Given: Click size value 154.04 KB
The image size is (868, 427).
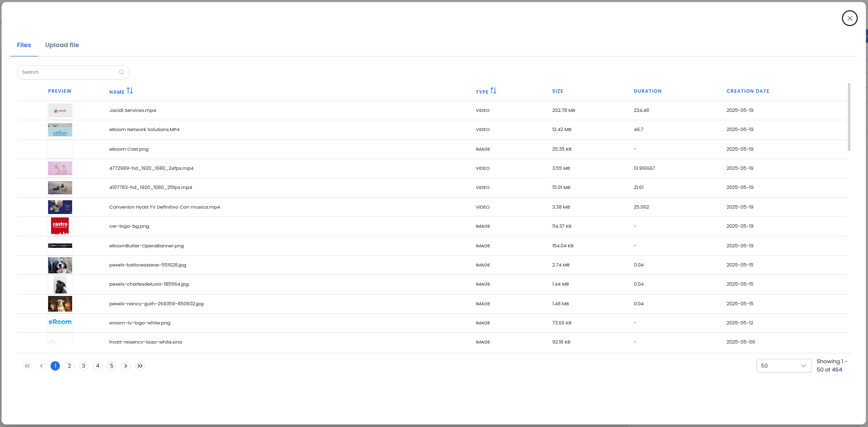Looking at the screenshot, I should tap(562, 246).
